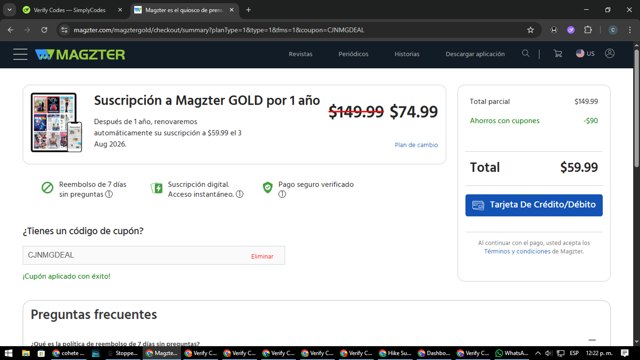Image resolution: width=640 pixels, height=360 pixels.
Task: Open the taskbar clock showing 12:22 p. m.
Action: tap(599, 353)
